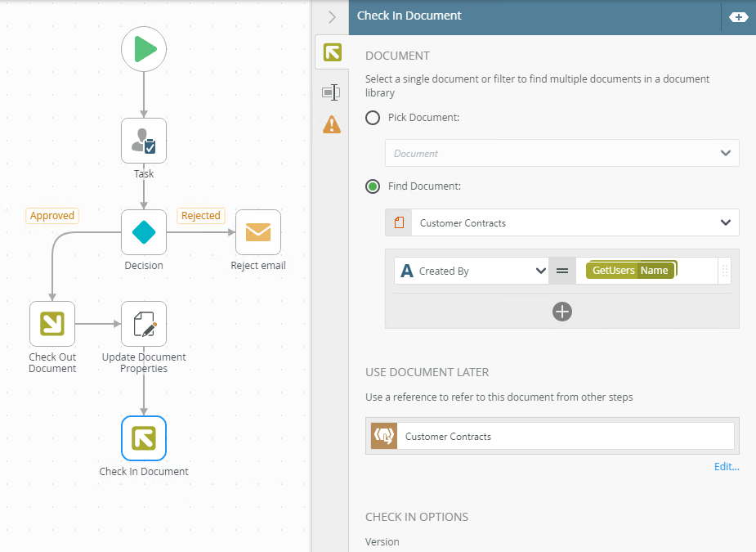756x552 pixels.
Task: Select the Start node on the canvas
Action: coord(144,49)
